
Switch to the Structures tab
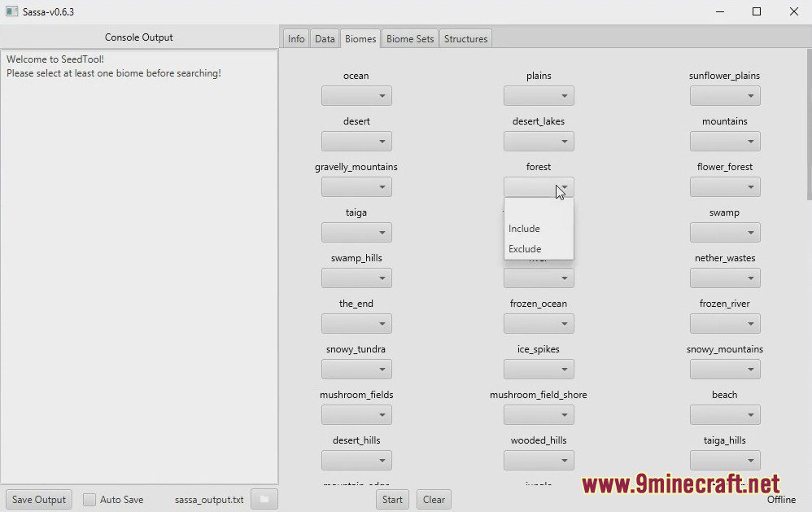click(465, 39)
